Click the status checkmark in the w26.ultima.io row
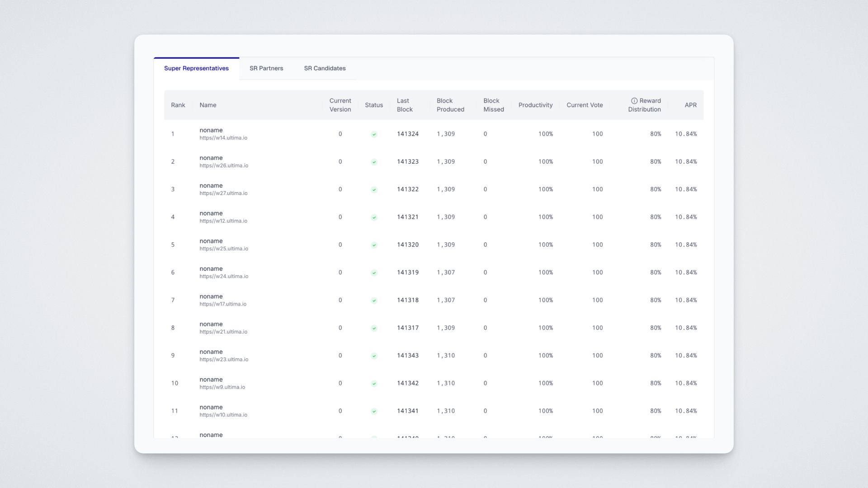This screenshot has width=868, height=488. pos(374,162)
